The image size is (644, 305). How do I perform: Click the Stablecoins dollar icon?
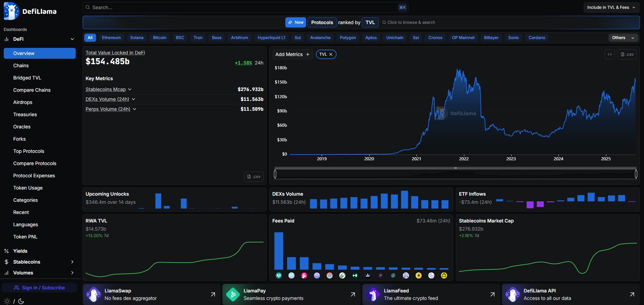[x=6, y=262]
